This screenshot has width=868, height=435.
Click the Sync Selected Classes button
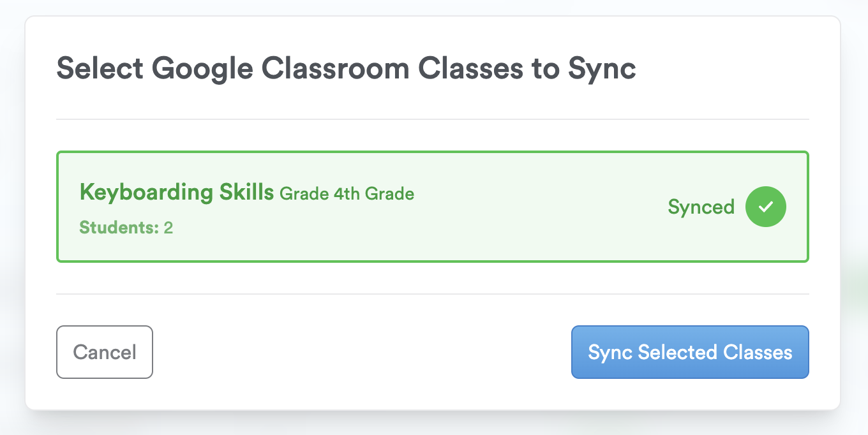pyautogui.click(x=689, y=352)
